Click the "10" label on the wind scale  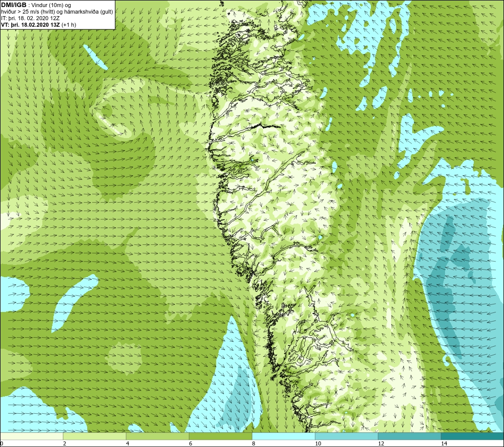[x=318, y=443]
